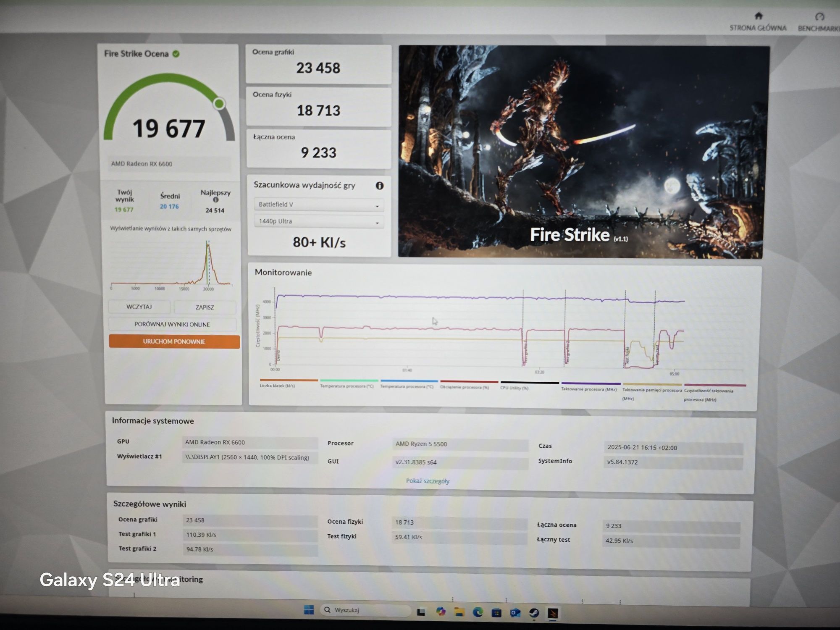The height and width of the screenshot is (630, 840).
Task: Click the Najlepszy score value 24 514
Action: [215, 210]
